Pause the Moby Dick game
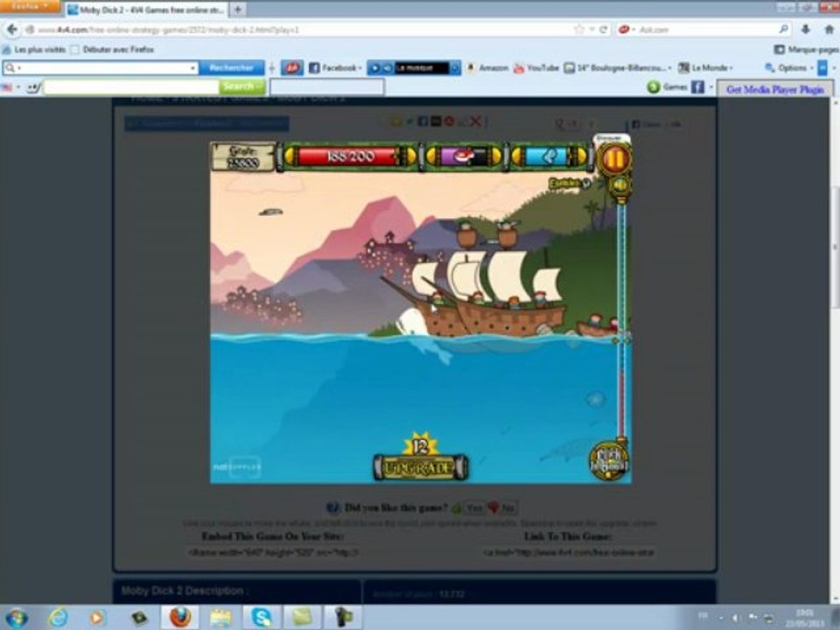Screen dimensions: 840x630 point(614,159)
